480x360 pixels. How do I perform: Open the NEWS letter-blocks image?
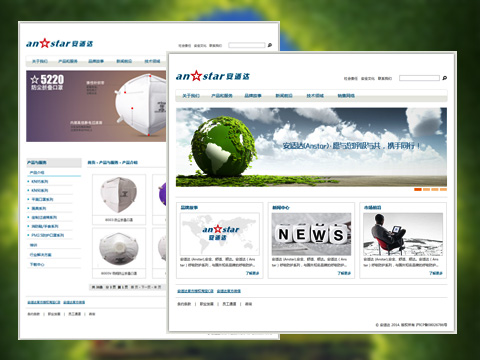[x=311, y=234]
